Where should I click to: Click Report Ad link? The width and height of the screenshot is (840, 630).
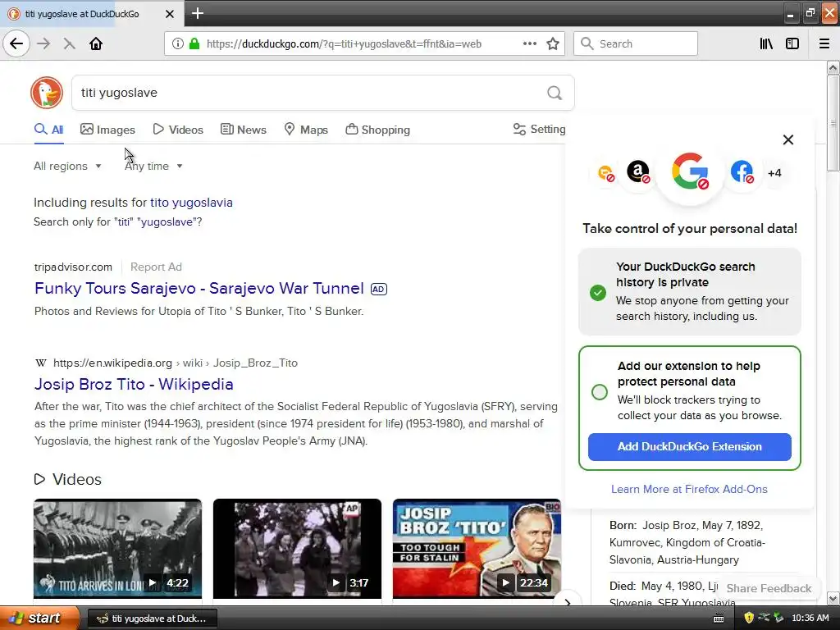point(156,267)
